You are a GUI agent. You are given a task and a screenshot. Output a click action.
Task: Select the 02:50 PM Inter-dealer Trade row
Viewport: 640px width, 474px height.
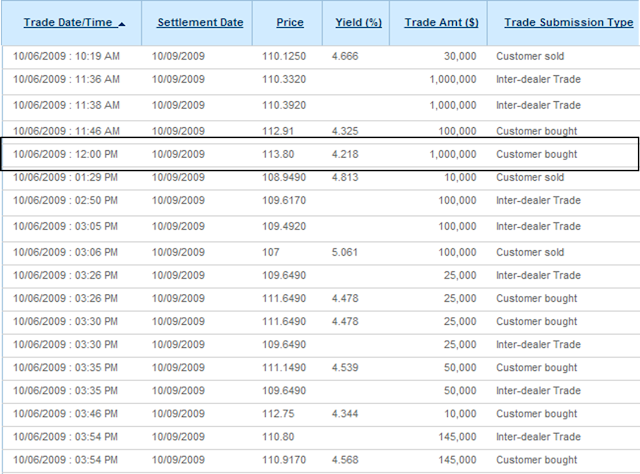[320, 200]
